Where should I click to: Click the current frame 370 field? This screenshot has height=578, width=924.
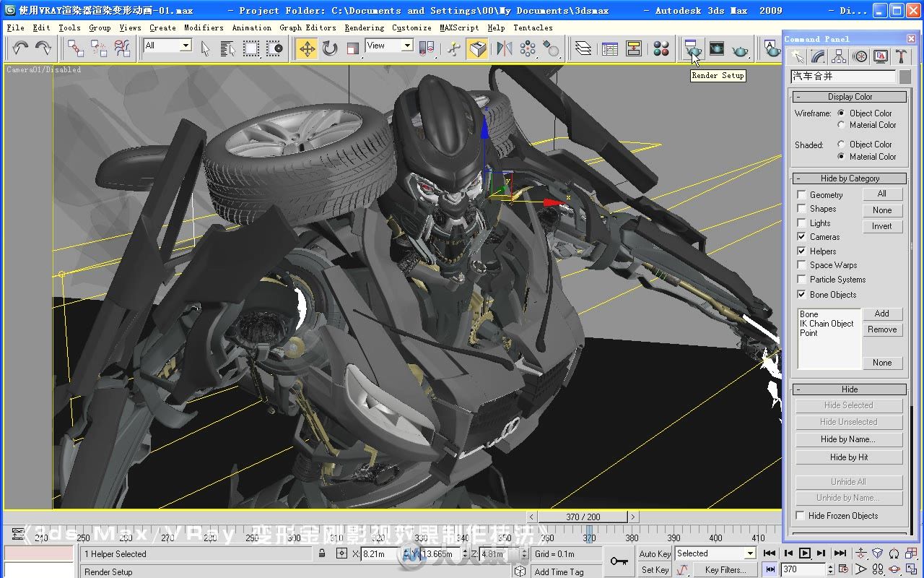tap(803, 569)
